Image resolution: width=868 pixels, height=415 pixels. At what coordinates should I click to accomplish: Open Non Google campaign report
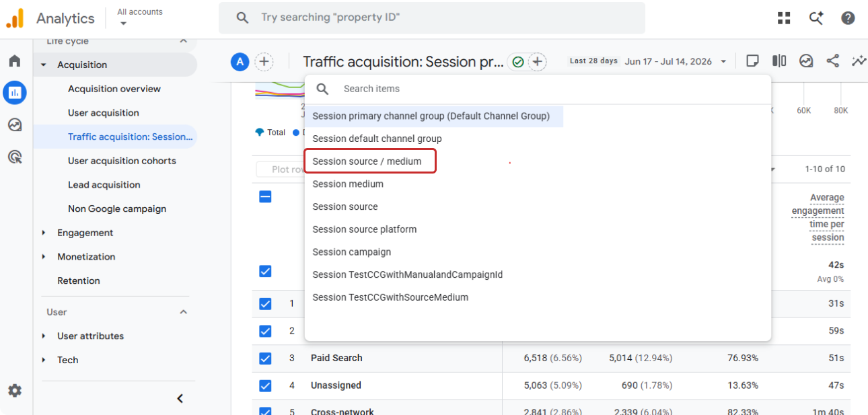(x=117, y=209)
